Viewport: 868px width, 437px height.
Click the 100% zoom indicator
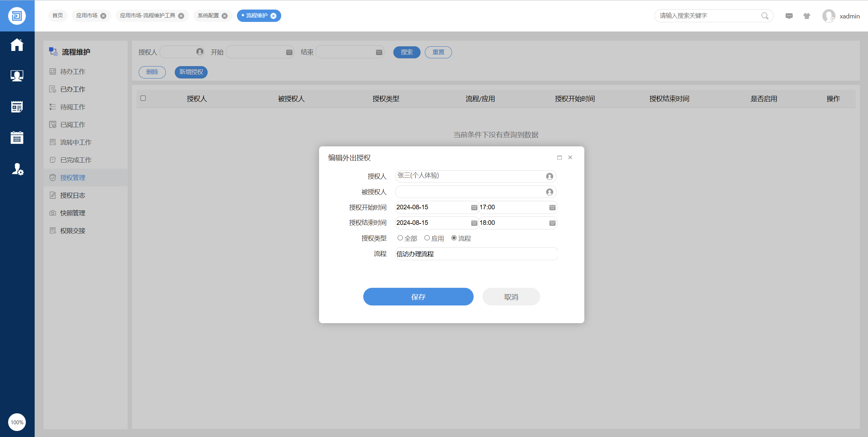coord(17,422)
